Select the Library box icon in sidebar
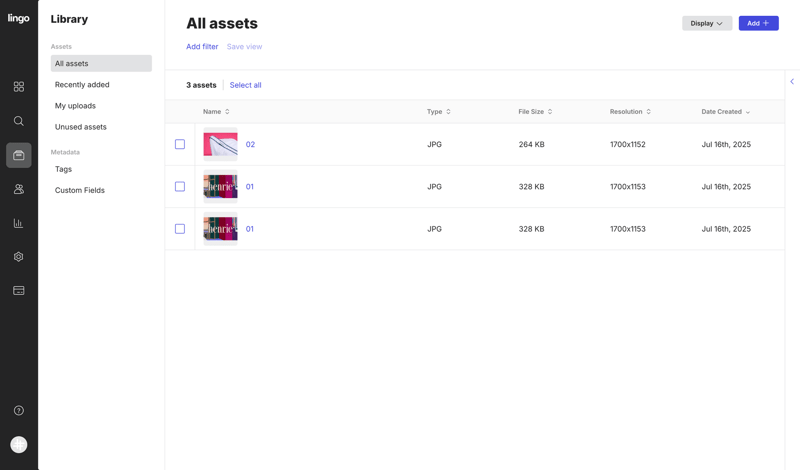Image resolution: width=800 pixels, height=470 pixels. [19, 155]
